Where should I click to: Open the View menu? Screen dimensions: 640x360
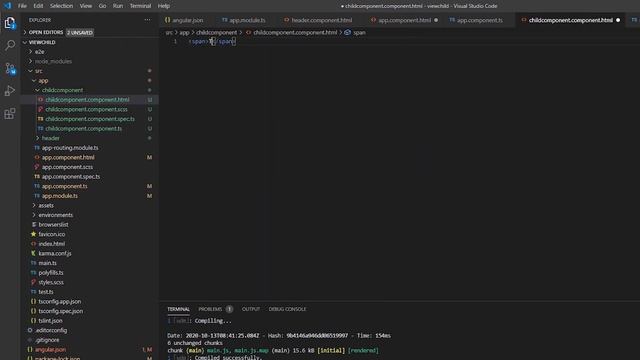click(86, 6)
